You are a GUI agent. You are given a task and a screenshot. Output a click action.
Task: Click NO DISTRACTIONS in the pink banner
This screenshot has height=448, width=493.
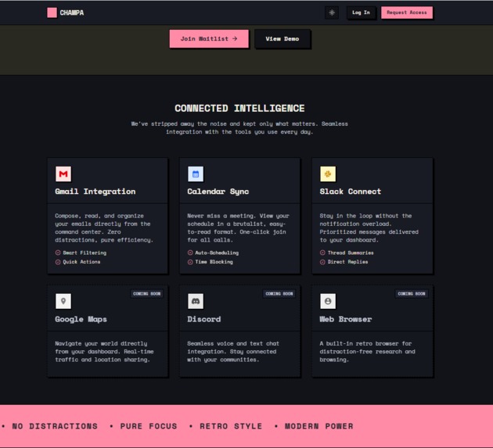55,426
